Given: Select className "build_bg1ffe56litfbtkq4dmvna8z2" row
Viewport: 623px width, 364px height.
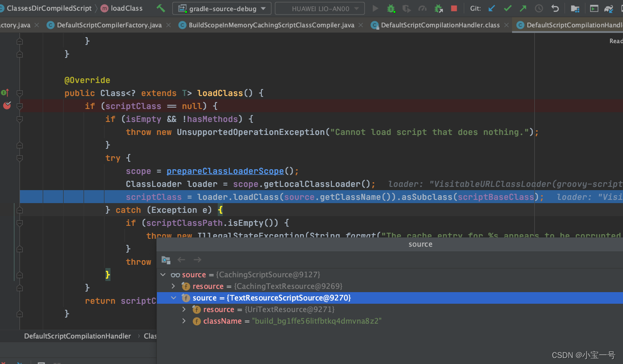Looking at the screenshot, I should 390,321.
